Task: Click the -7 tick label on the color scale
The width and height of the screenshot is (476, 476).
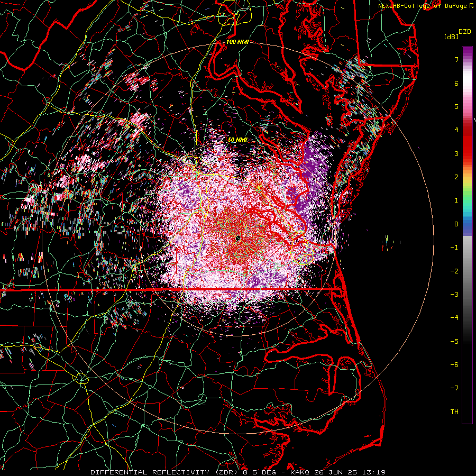Action: [454, 388]
